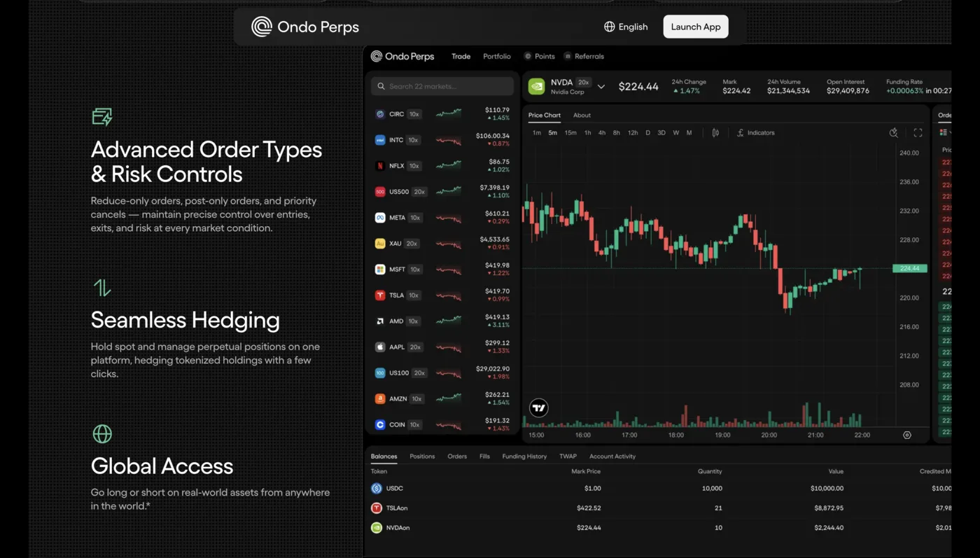
Task: Click the Coinbase COIN market icon
Action: pos(380,425)
